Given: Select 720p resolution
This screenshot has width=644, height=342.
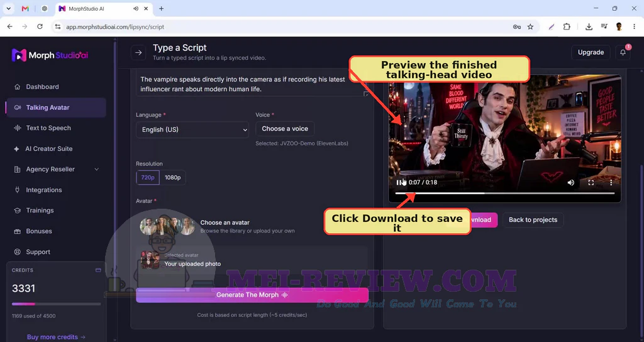Looking at the screenshot, I should pos(148,177).
